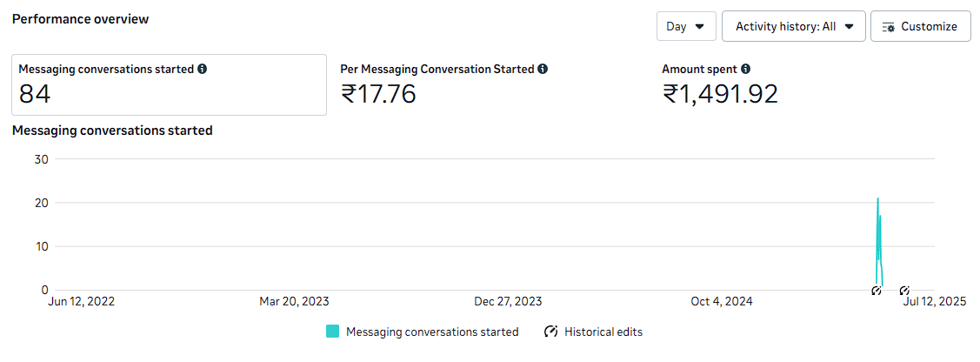
Task: Click Historical edits legend label
Action: click(603, 332)
